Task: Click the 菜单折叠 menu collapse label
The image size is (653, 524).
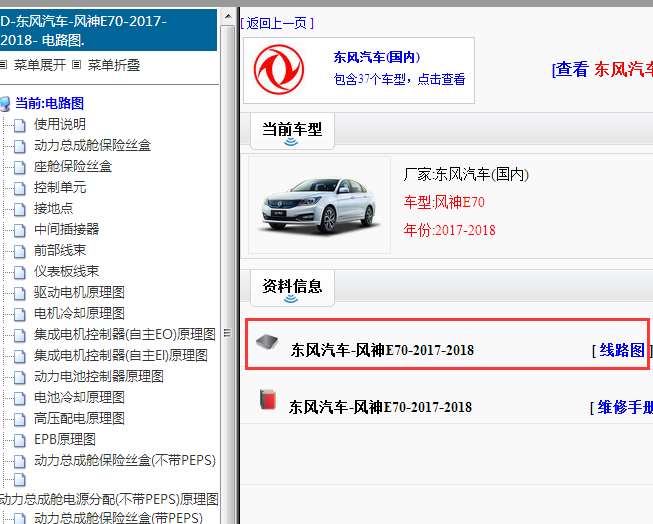Action: [x=114, y=65]
